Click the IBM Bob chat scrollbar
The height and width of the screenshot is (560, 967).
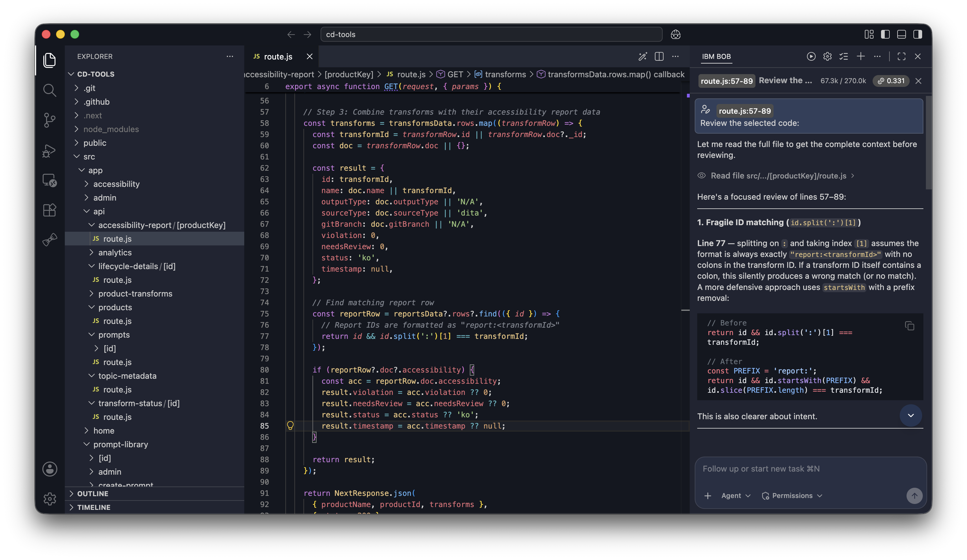point(929,143)
